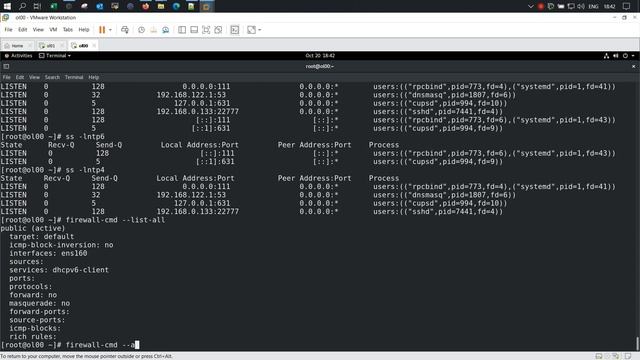Click 'services: dhcpv6-client' line

point(59,270)
